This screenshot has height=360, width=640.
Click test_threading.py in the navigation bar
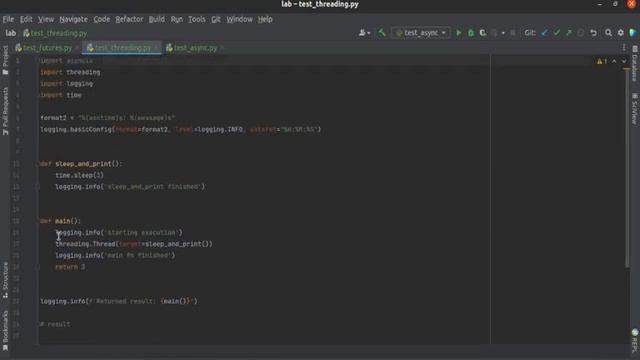(x=55, y=33)
